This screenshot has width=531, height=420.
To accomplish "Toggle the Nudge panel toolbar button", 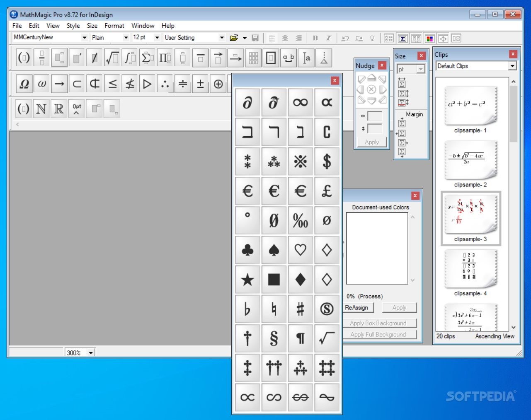I will click(x=443, y=39).
